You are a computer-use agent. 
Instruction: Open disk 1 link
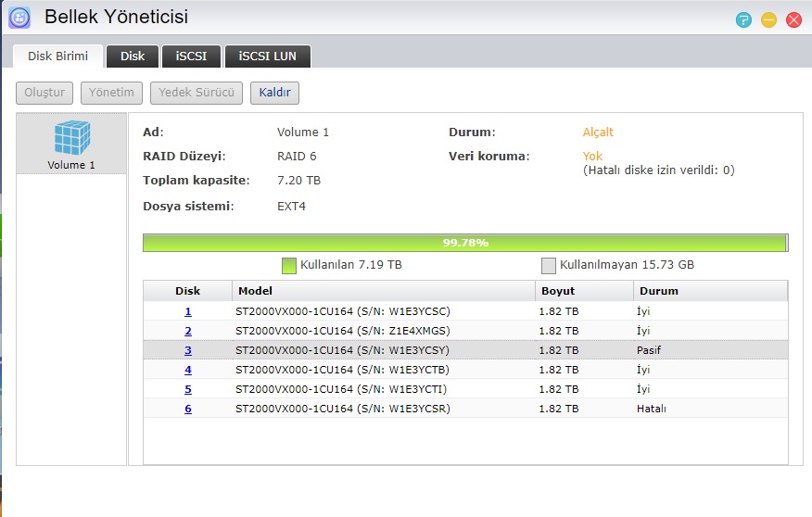point(188,311)
